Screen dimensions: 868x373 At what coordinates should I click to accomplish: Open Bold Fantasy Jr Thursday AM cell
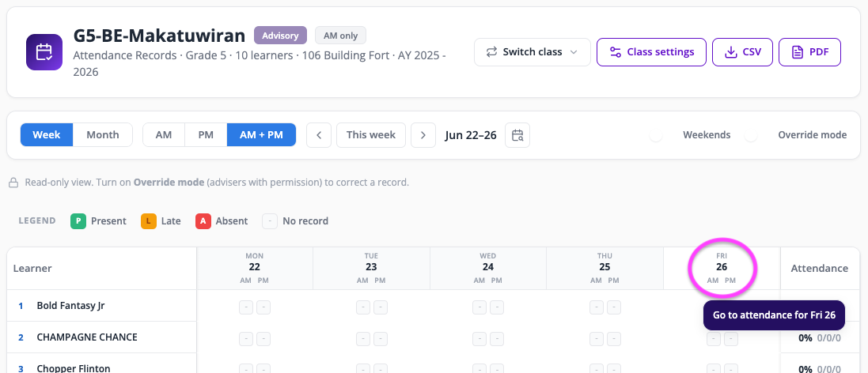[x=597, y=307]
